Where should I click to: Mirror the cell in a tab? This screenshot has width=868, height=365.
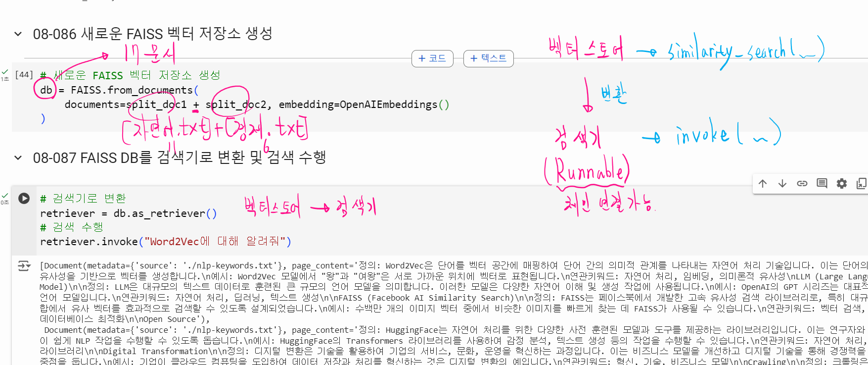click(861, 184)
